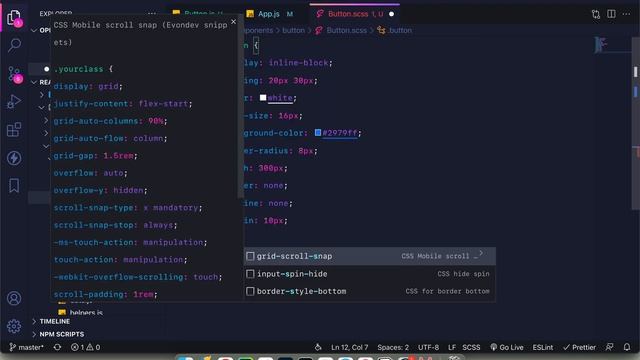This screenshot has height=360, width=640.
Task: Open the Explorer view in activity bar
Action: [x=14, y=18]
